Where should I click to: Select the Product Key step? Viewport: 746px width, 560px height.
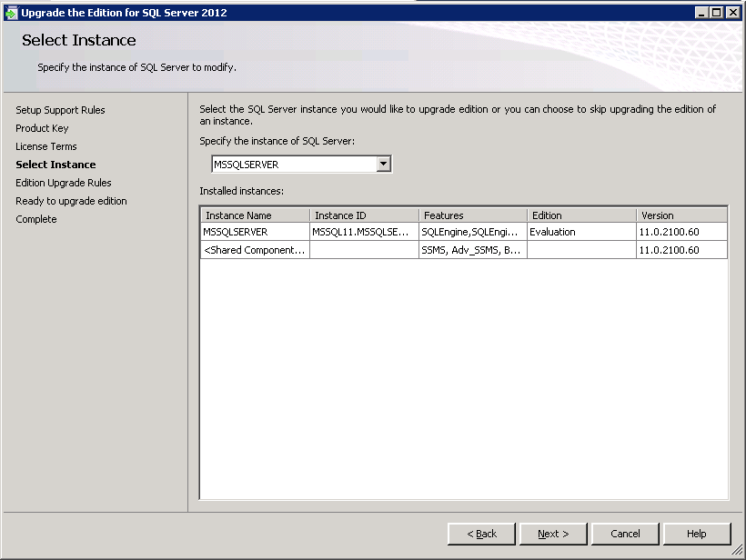tap(43, 128)
